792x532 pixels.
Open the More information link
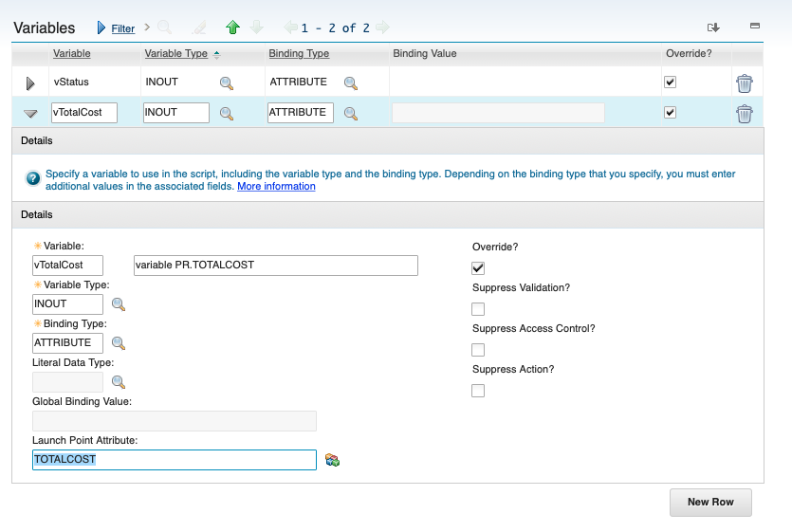[276, 187]
